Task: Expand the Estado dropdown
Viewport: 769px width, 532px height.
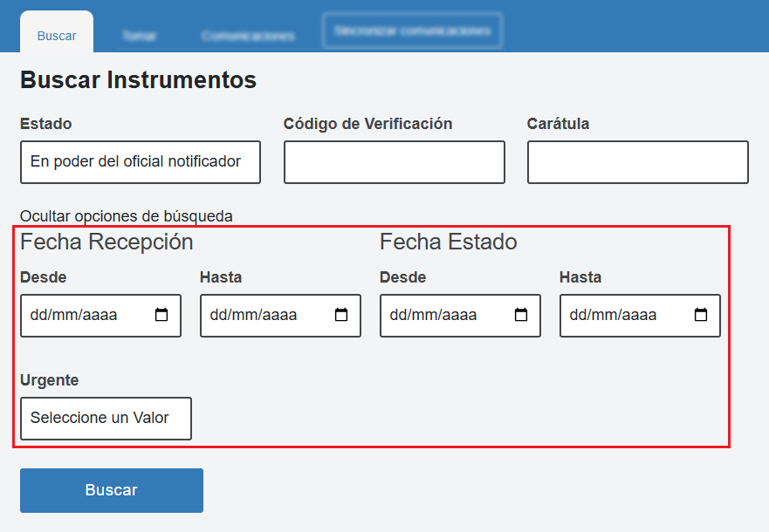Action: (140, 162)
